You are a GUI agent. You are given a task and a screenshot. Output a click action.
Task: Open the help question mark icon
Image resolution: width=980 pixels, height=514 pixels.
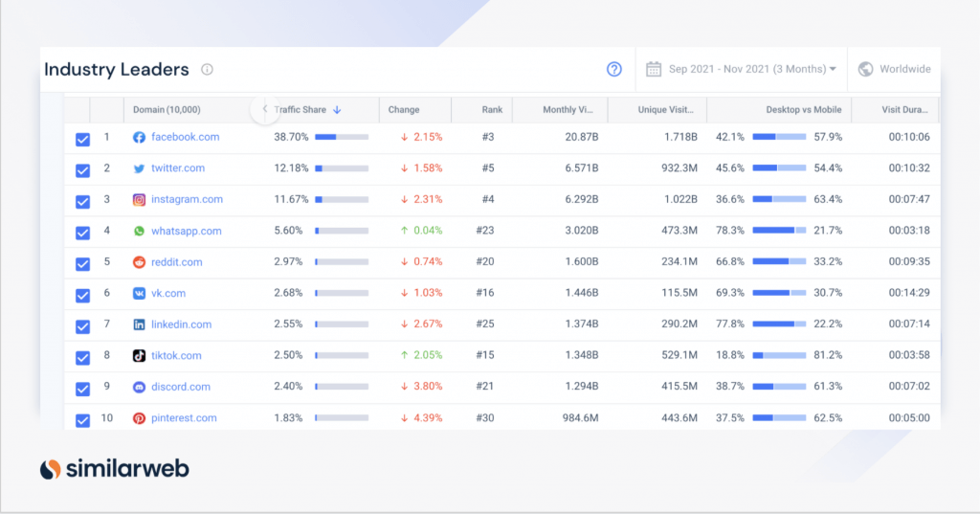pyautogui.click(x=614, y=70)
